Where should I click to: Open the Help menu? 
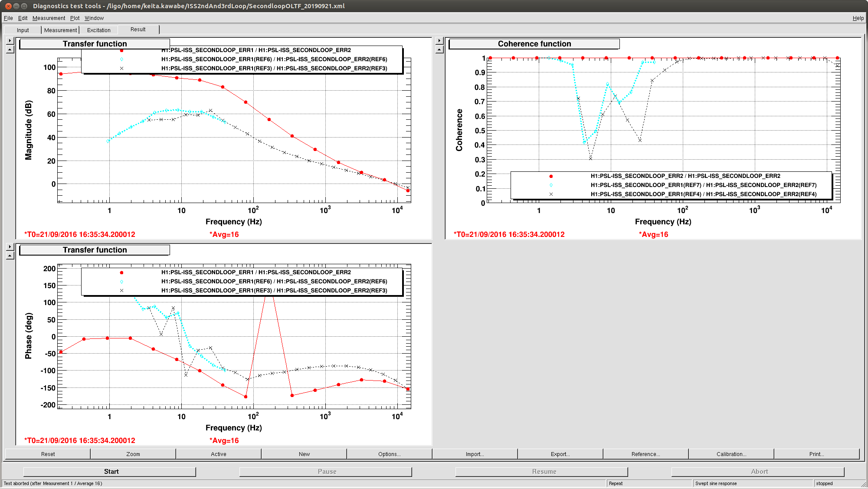(x=858, y=18)
